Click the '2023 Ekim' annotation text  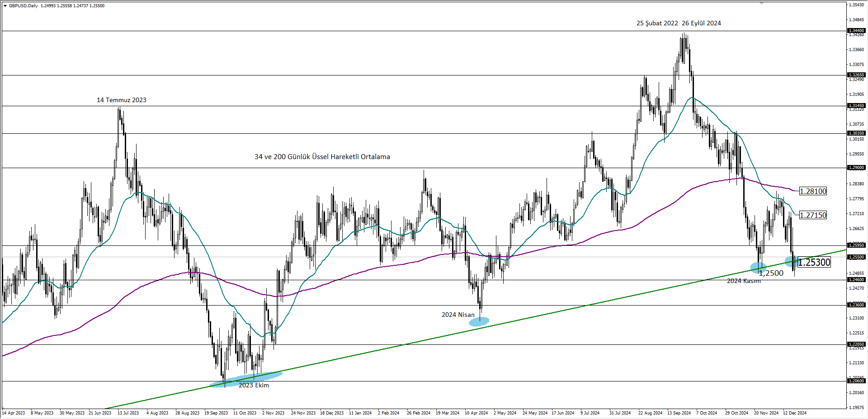(254, 385)
